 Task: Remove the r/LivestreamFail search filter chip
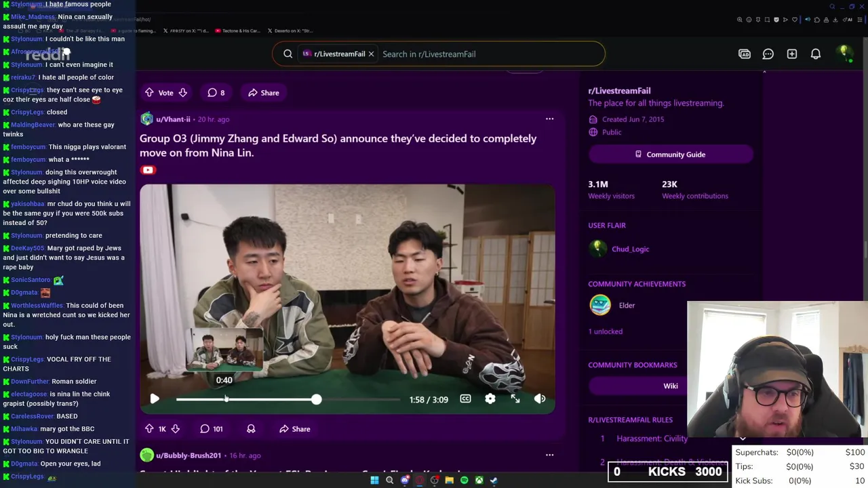pos(371,54)
